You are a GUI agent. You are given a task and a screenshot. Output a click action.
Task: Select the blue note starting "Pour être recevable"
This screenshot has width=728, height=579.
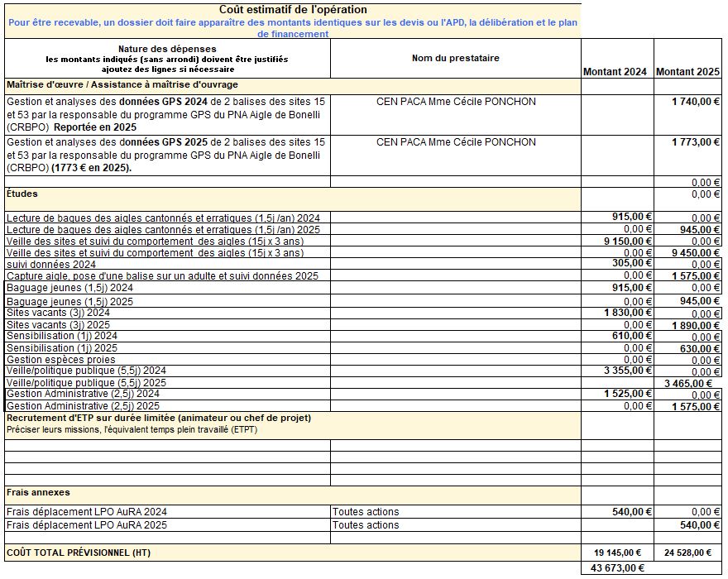pos(293,28)
